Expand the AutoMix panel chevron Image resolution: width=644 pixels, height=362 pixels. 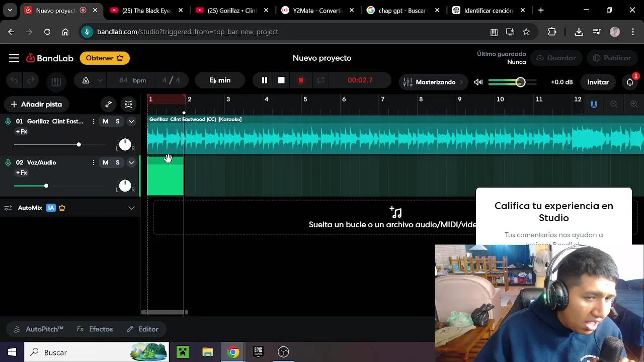131,208
